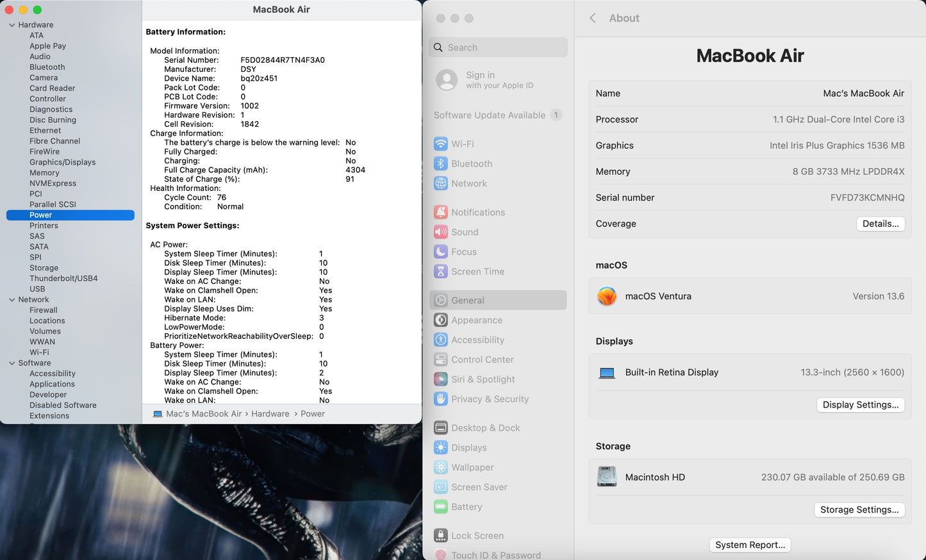
Task: Select Thunderbolt/USB4 in hardware list
Action: [63, 279]
